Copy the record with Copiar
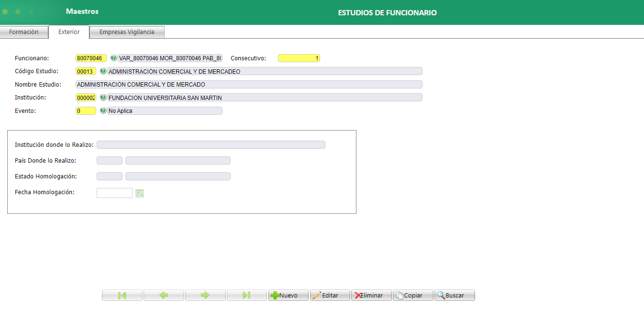644x309 pixels. [x=412, y=295]
